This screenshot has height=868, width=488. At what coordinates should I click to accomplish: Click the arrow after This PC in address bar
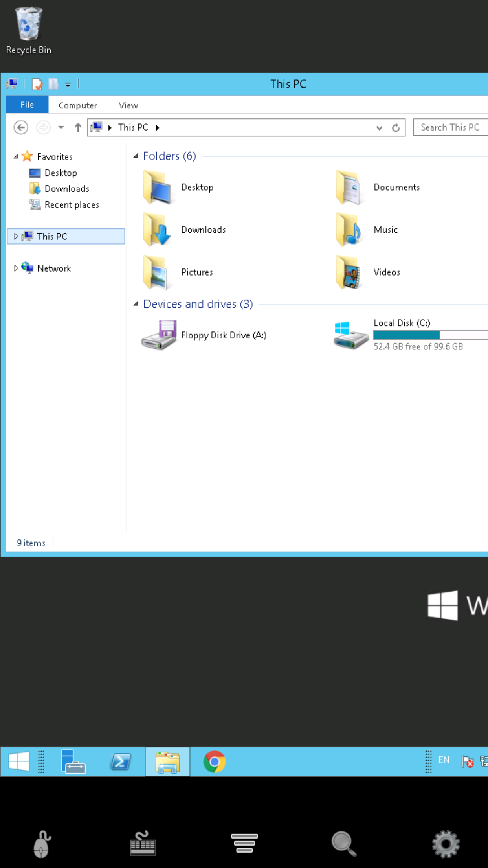(x=158, y=127)
